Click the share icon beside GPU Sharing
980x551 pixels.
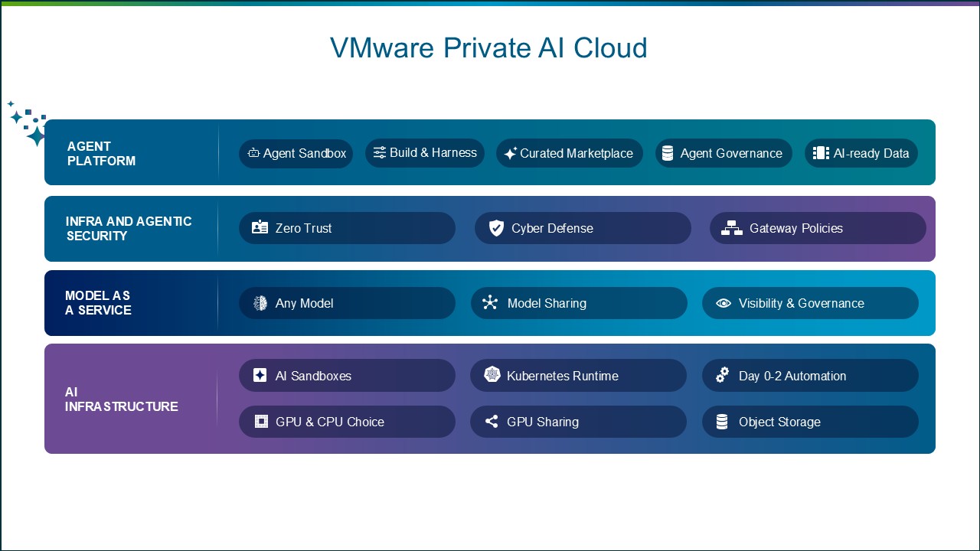coord(492,422)
